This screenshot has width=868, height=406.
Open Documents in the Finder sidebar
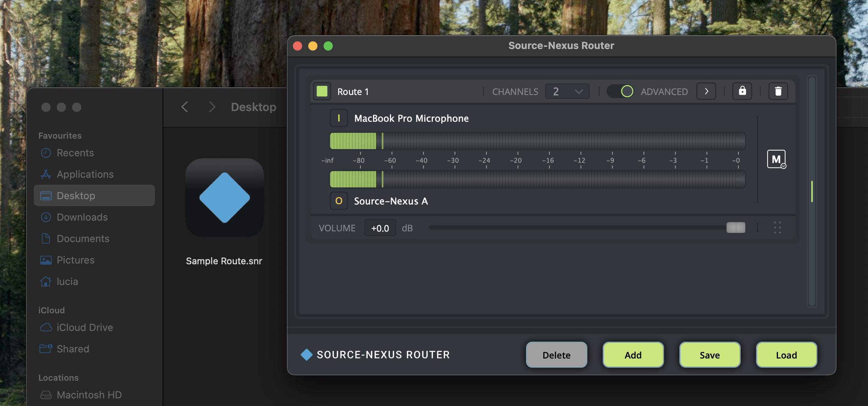pyautogui.click(x=94, y=239)
